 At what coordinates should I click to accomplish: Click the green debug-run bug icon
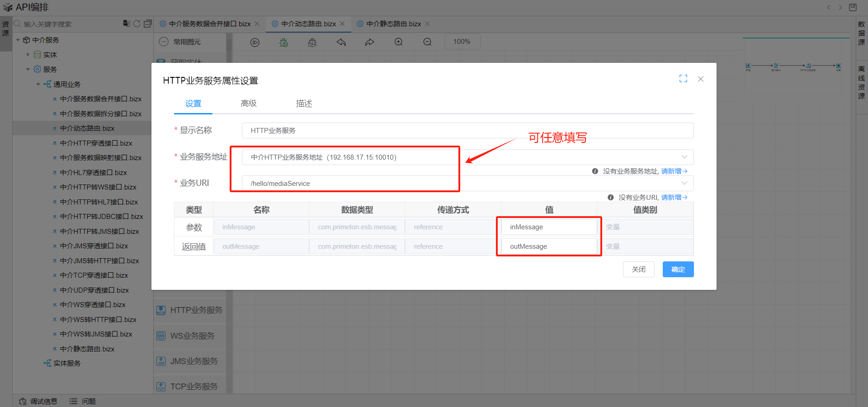(x=283, y=42)
